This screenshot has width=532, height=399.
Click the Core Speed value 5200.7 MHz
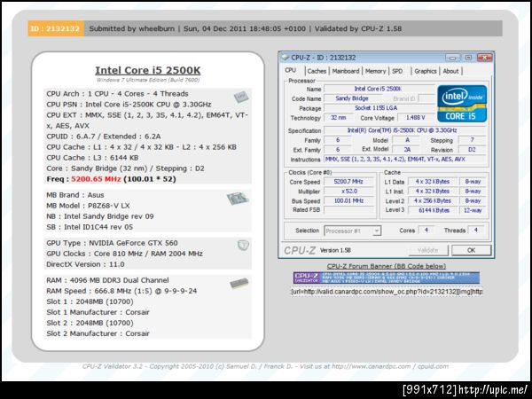[348, 182]
